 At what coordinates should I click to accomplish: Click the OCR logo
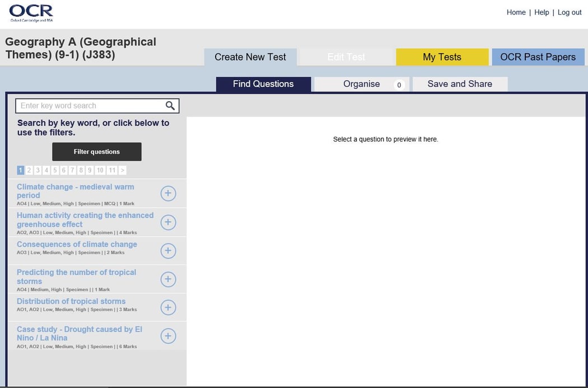(31, 12)
